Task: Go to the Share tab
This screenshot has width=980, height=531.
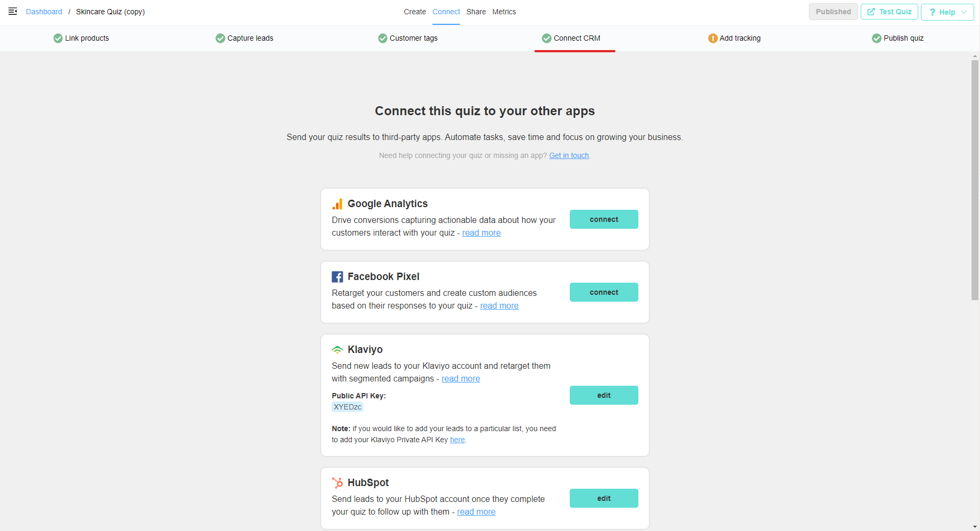Action: click(x=476, y=12)
